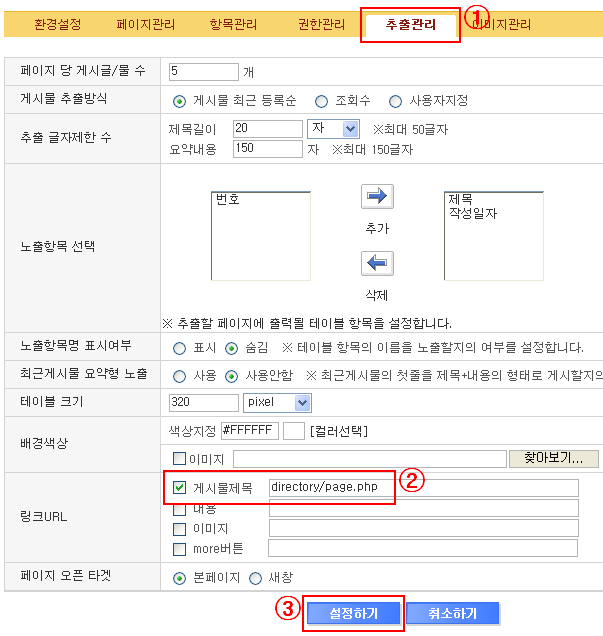Click the right arrow 추가 icon
Viewport: 603px width, 636px height.
click(x=377, y=197)
